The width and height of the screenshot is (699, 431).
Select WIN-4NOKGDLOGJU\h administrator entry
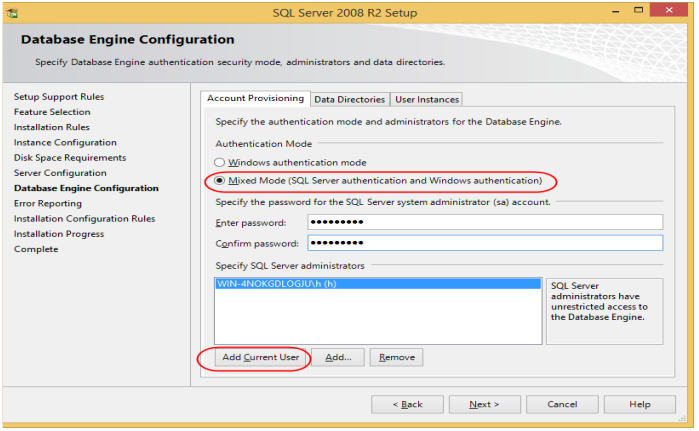click(x=378, y=284)
